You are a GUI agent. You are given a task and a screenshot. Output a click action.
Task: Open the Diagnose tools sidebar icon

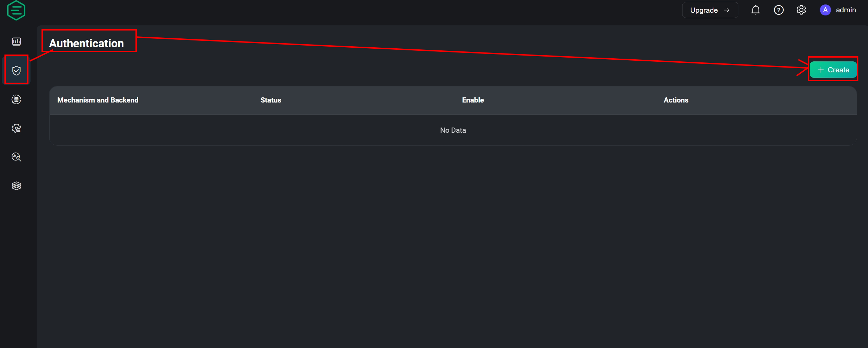(16, 157)
